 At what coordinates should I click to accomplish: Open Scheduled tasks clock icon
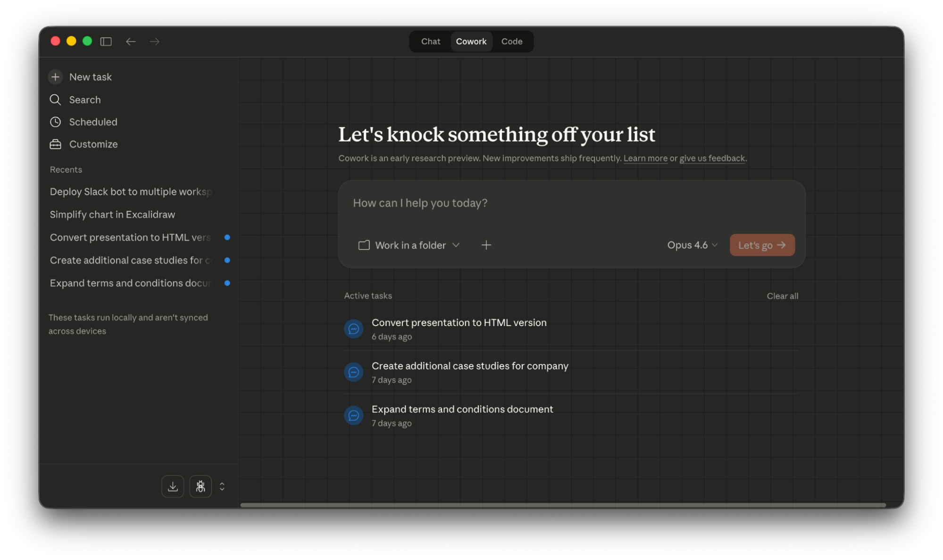(x=56, y=122)
